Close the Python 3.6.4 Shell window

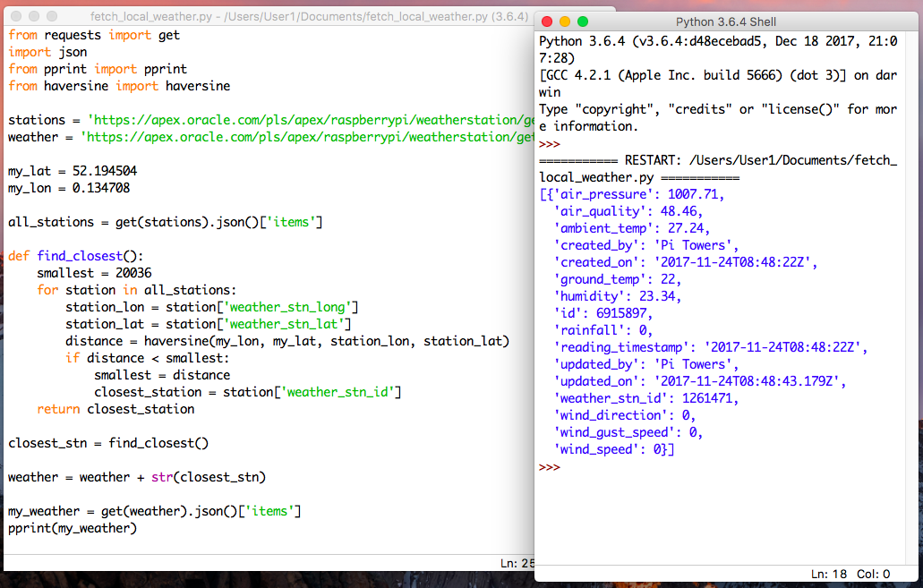pyautogui.click(x=546, y=21)
